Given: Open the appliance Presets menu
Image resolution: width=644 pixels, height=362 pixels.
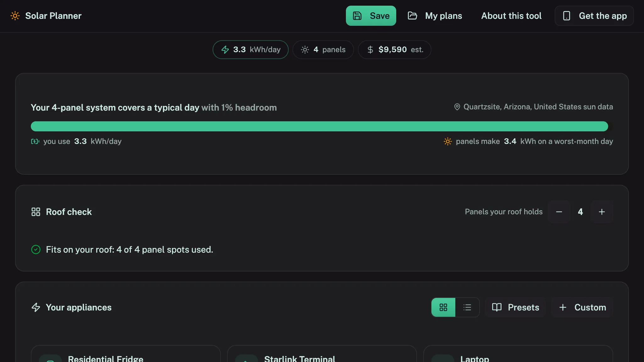Looking at the screenshot, I should (x=515, y=307).
